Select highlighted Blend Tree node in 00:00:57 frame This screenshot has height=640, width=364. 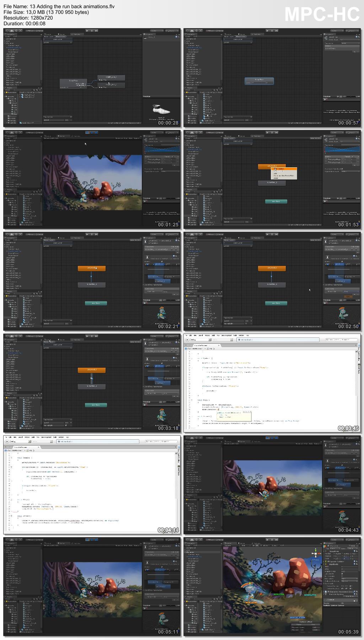[259, 81]
